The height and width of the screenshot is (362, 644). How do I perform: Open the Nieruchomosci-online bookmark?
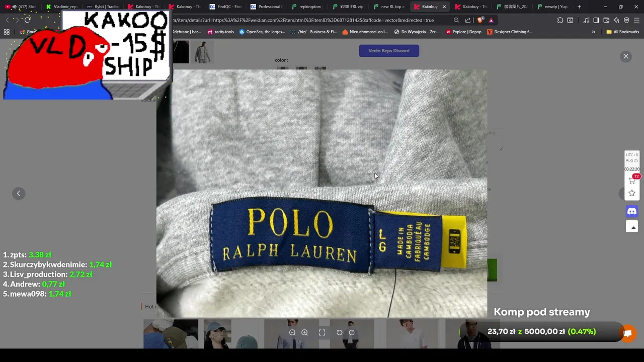point(365,32)
